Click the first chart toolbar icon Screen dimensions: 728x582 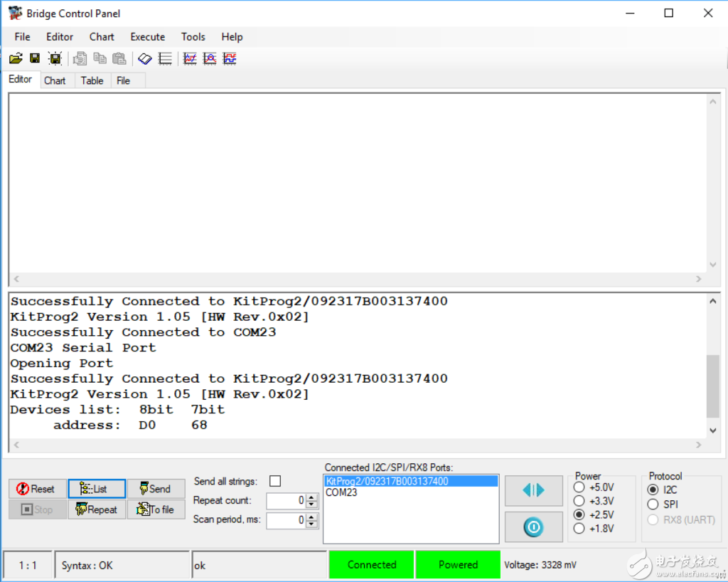[190, 58]
